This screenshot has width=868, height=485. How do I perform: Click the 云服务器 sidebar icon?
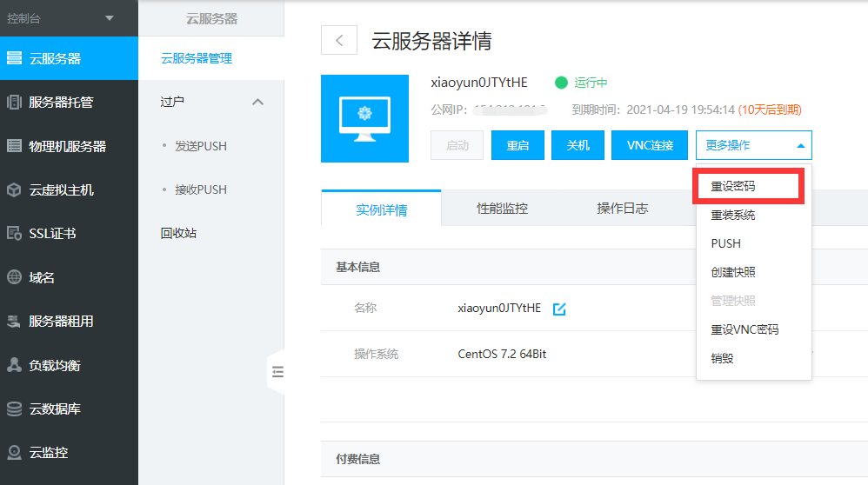(x=15, y=58)
